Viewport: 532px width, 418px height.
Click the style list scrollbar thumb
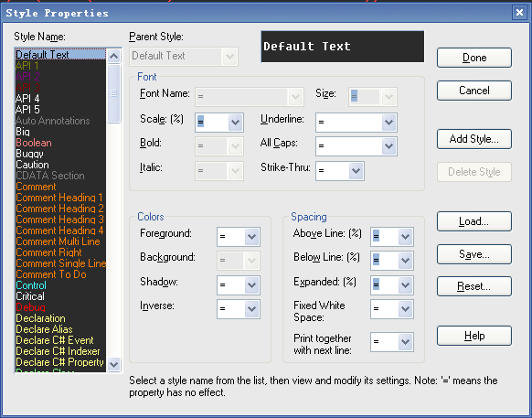[113, 93]
